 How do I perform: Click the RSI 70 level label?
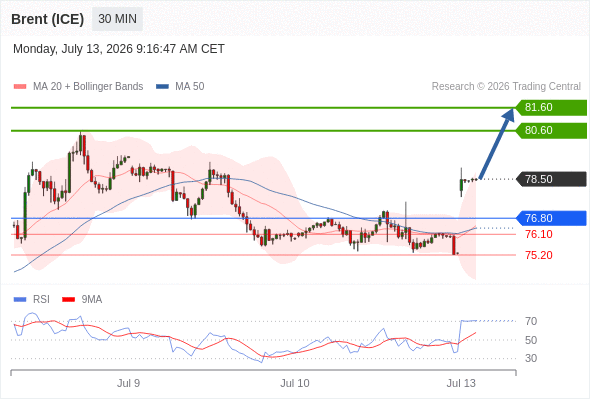531,321
